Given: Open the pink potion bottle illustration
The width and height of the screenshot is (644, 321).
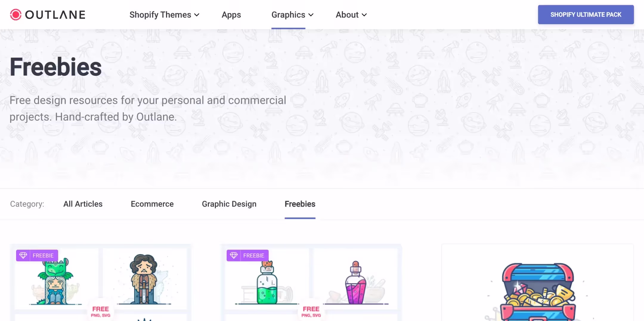Looking at the screenshot, I should tap(355, 283).
